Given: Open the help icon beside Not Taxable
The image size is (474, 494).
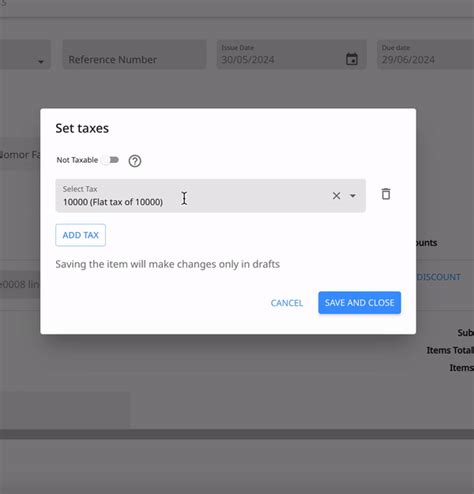Looking at the screenshot, I should coord(135,161).
